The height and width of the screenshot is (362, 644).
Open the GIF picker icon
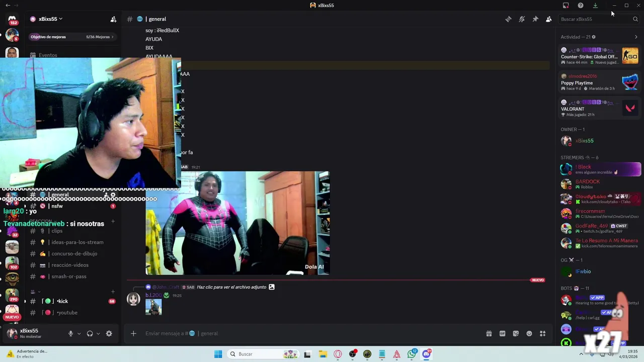502,333
